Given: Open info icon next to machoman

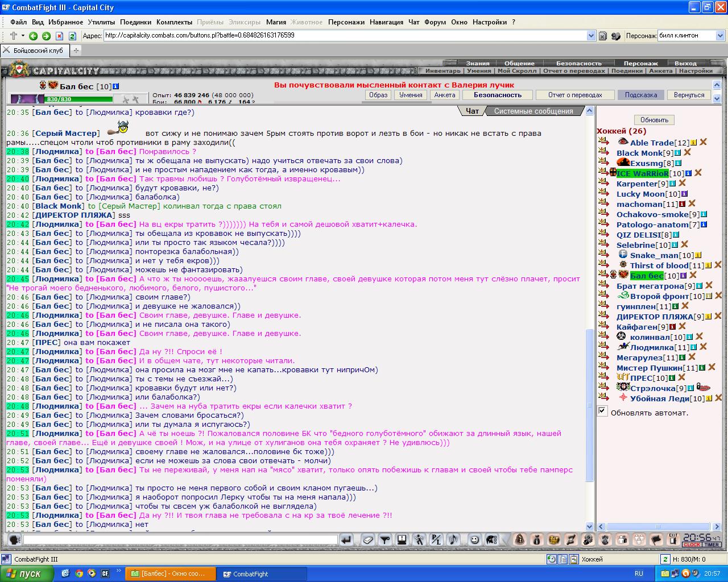Looking at the screenshot, I should point(682,204).
